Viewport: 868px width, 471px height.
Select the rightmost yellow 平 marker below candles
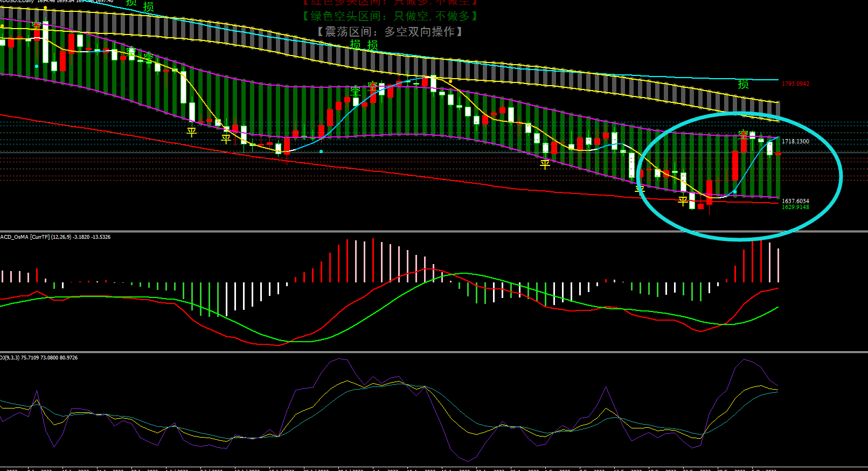tap(683, 201)
